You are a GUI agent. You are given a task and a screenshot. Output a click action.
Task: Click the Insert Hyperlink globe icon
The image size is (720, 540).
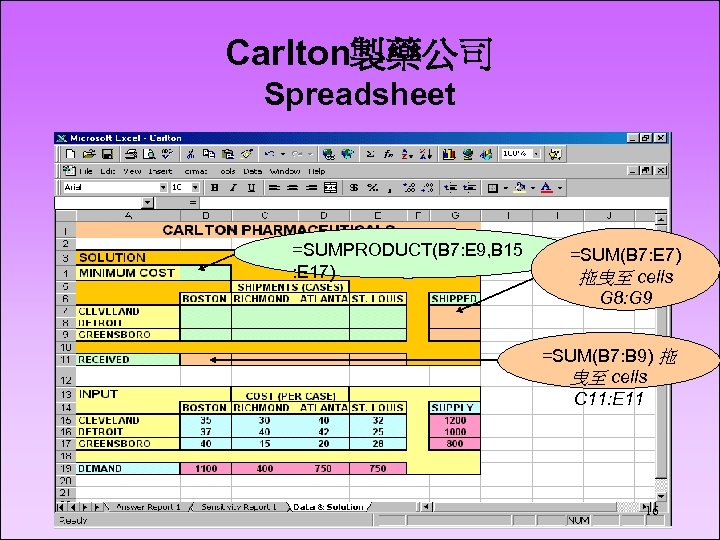[x=328, y=154]
